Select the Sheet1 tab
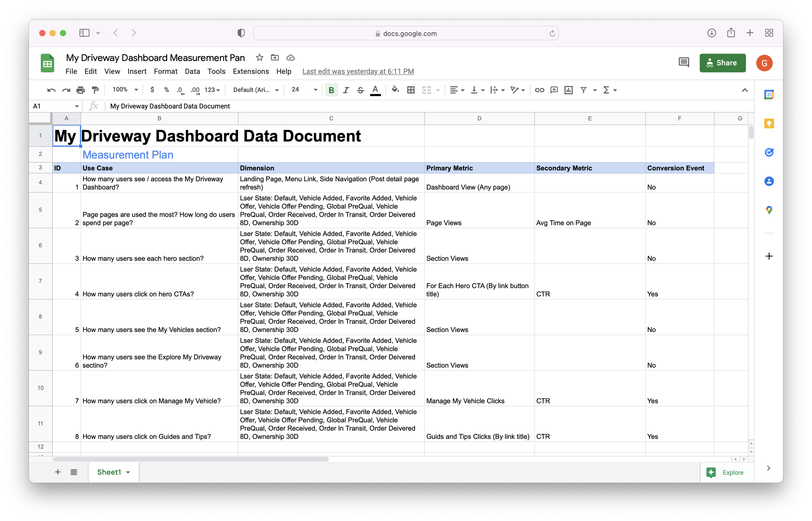 109,472
